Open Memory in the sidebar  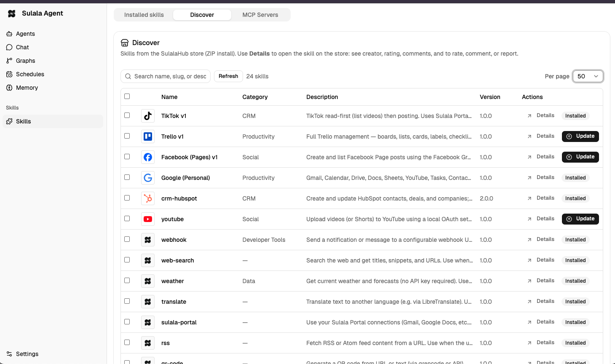click(x=53, y=88)
